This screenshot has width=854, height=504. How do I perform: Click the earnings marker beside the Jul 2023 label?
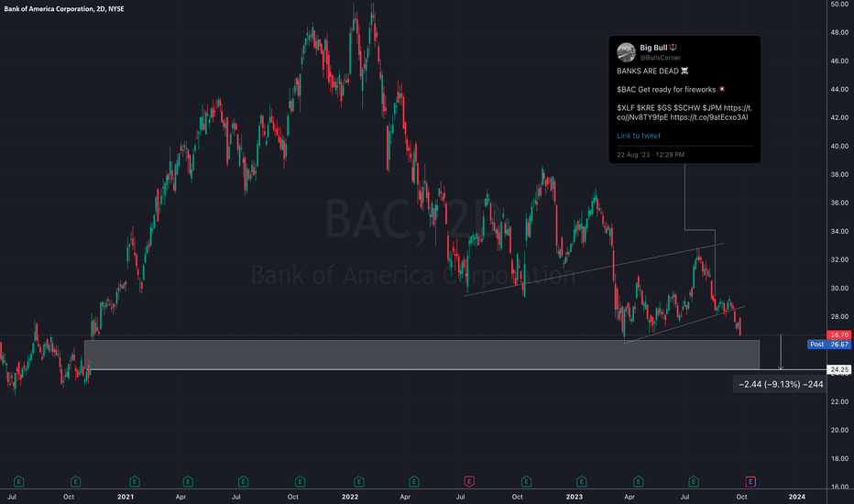[694, 482]
